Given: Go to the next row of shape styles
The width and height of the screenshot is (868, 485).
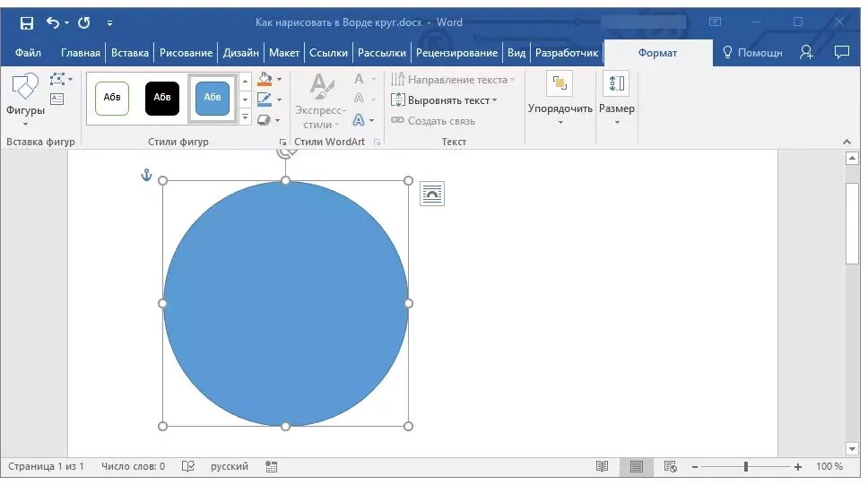Looking at the screenshot, I should [x=245, y=100].
